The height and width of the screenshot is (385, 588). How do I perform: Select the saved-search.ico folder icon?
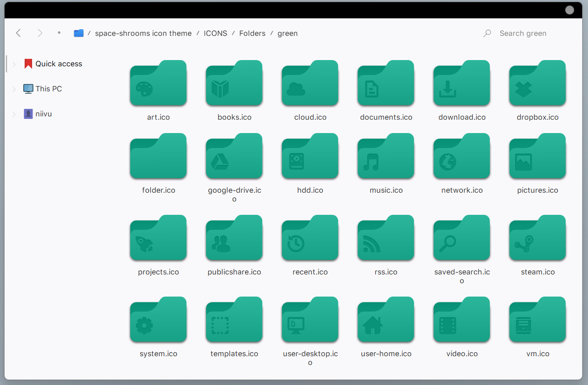462,238
